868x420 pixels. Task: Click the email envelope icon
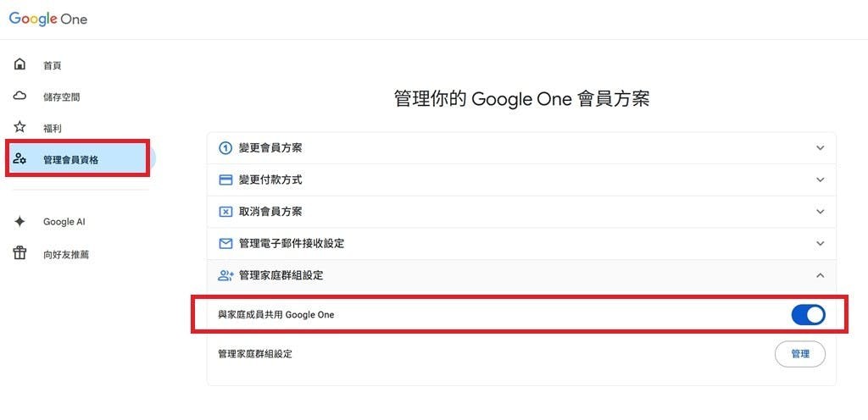[225, 243]
